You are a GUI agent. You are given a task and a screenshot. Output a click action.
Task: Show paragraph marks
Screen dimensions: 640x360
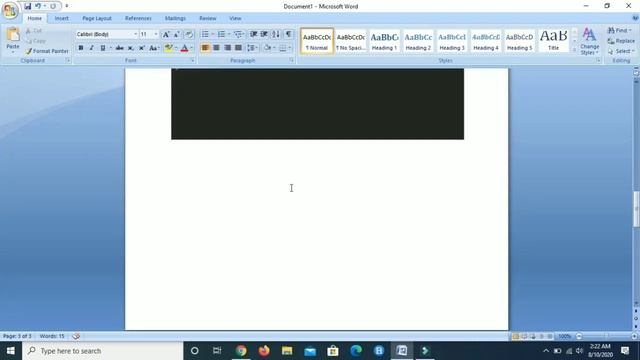pos(288,34)
